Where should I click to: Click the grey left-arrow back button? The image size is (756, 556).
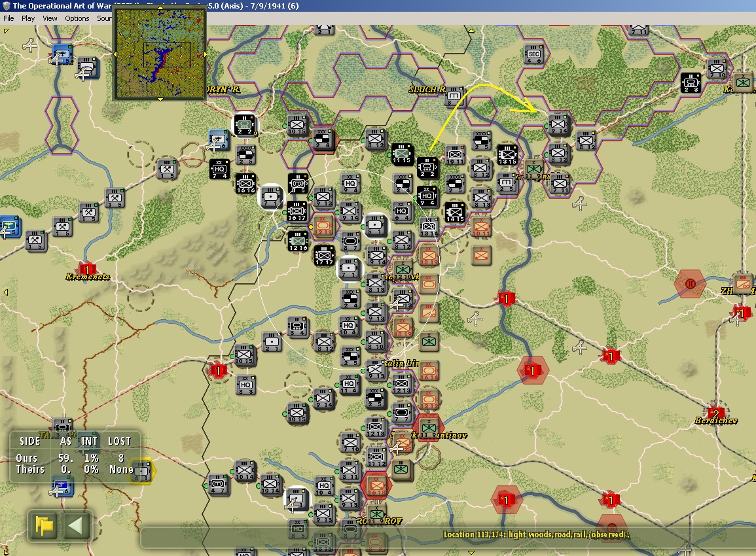click(76, 525)
